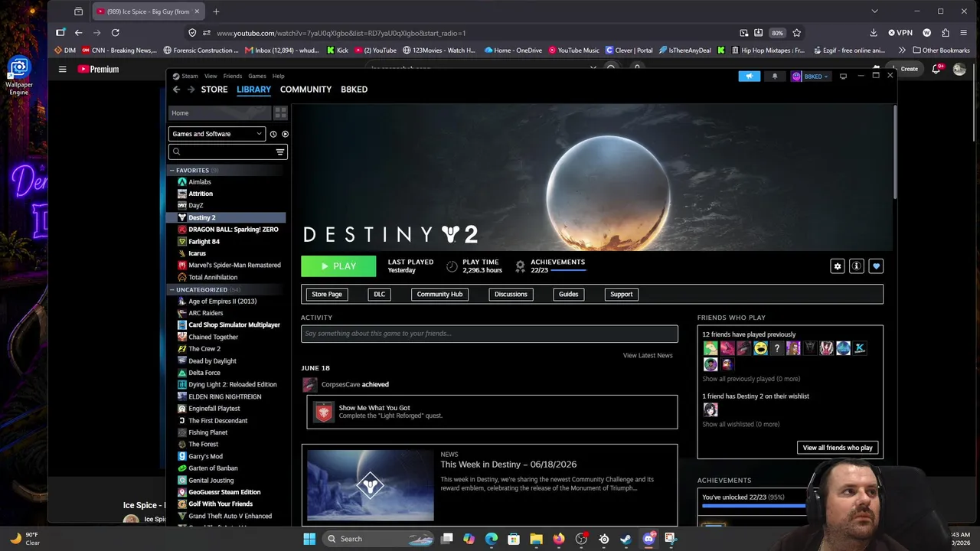The image size is (980, 551).
Task: Open the DLC page button
Action: (380, 294)
